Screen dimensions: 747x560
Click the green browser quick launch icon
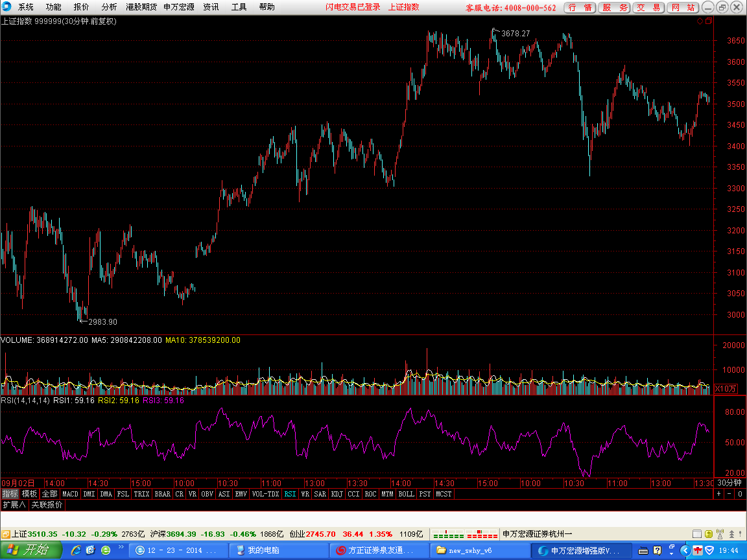(106, 550)
